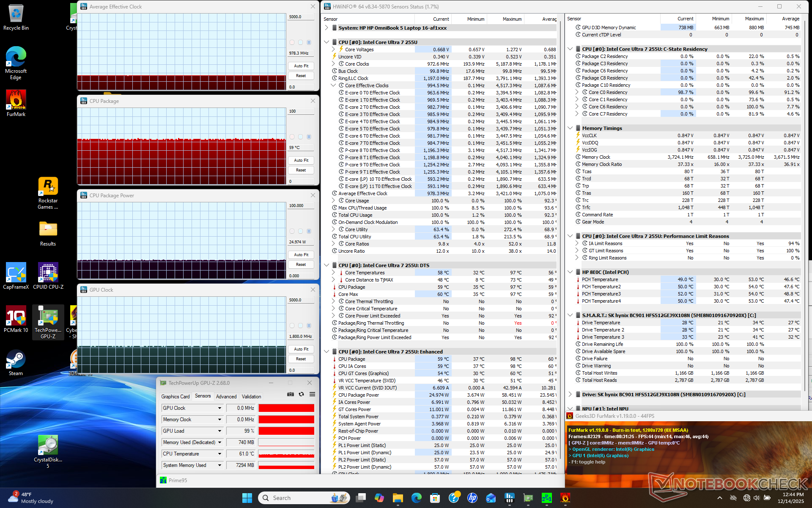This screenshot has height=508, width=812.
Task: Collapse Core Effective Clocks tree
Action: [333, 86]
